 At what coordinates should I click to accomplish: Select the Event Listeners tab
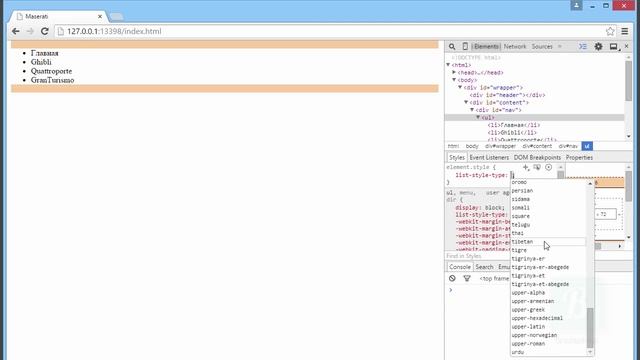(489, 158)
